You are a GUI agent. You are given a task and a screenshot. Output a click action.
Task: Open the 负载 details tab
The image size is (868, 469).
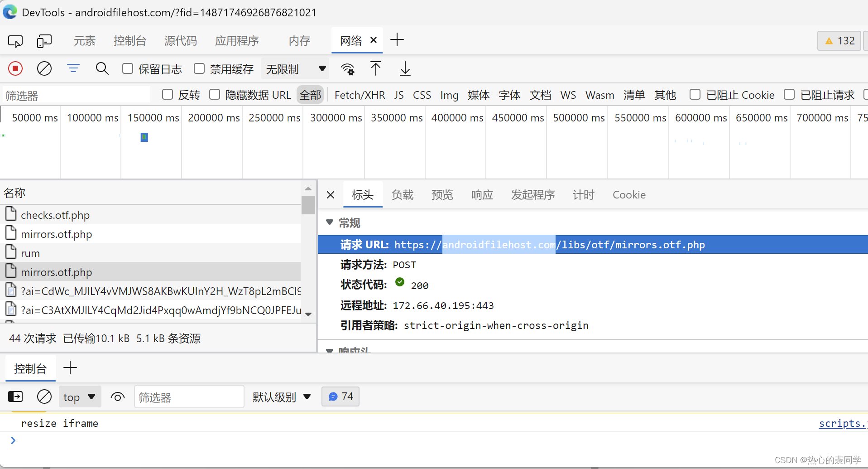(x=403, y=195)
